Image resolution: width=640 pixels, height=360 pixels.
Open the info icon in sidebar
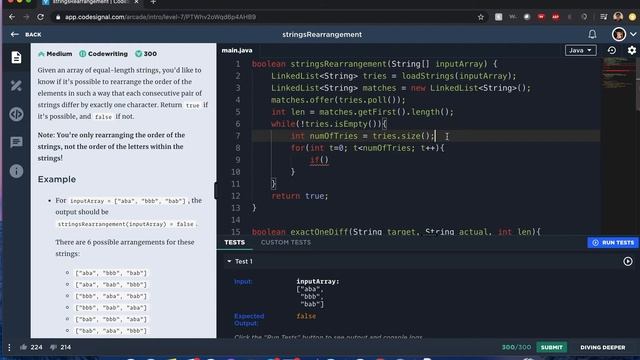pos(16,171)
